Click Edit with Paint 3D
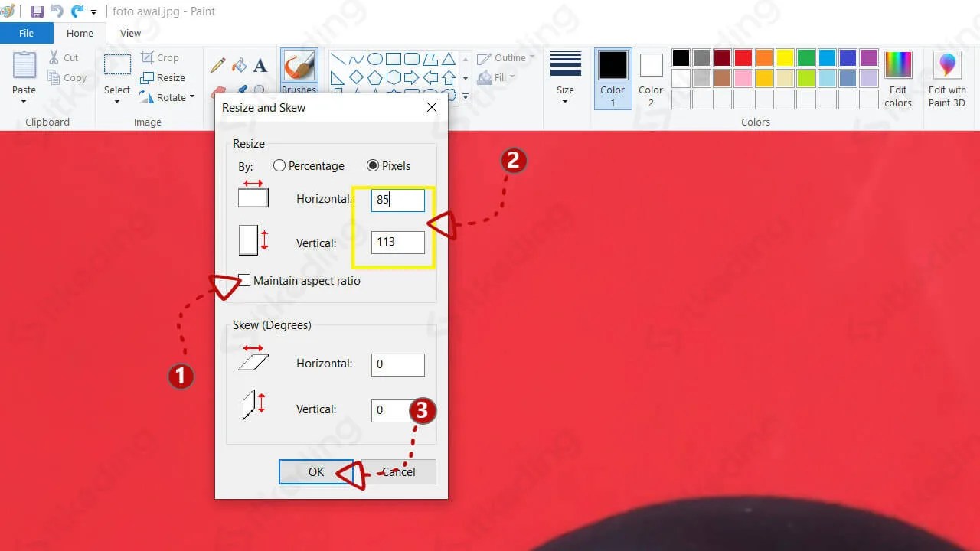The height and width of the screenshot is (551, 980). (947, 79)
